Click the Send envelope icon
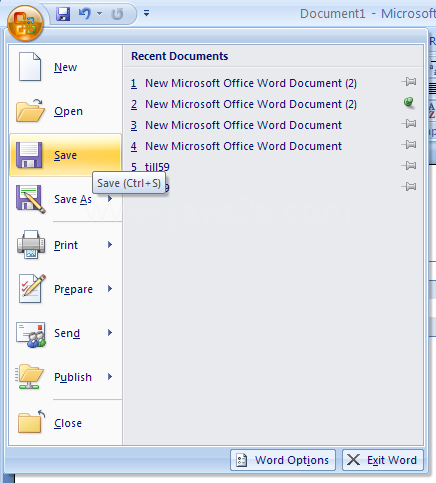The width and height of the screenshot is (436, 483). [31, 334]
